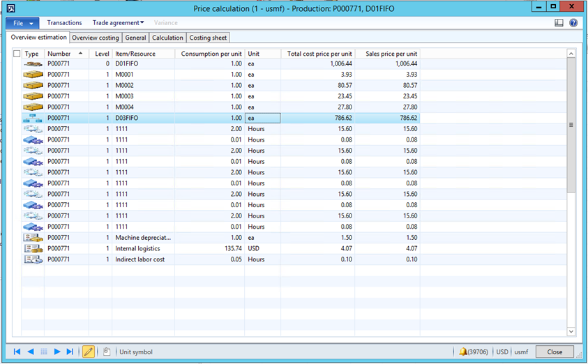Go to the next record
The width and height of the screenshot is (588, 364).
[x=57, y=352]
